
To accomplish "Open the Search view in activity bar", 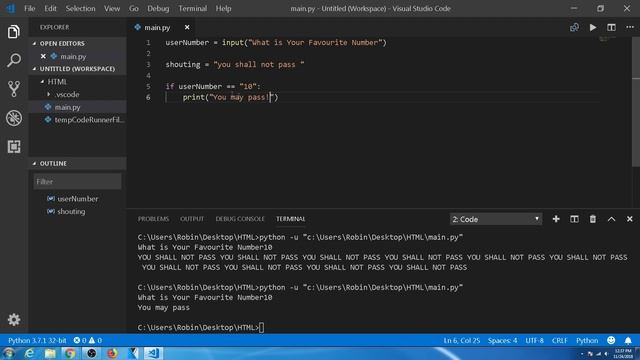I will pyautogui.click(x=13, y=60).
